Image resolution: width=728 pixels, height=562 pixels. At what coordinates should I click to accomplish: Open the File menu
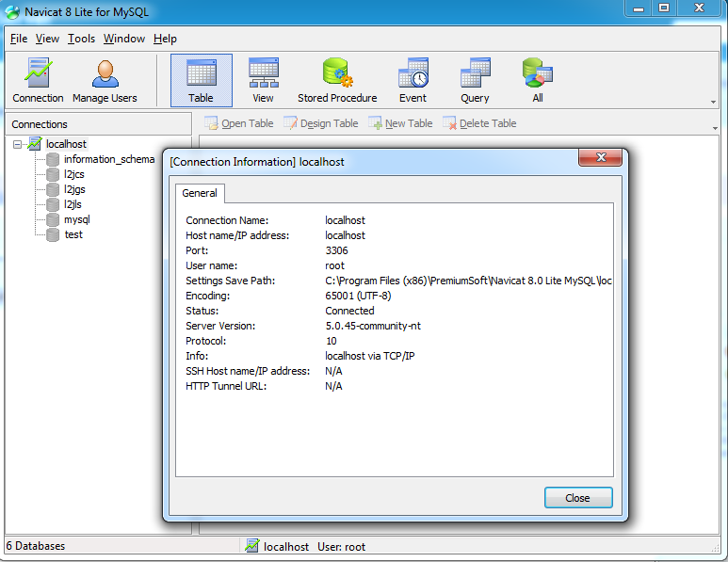pos(19,39)
